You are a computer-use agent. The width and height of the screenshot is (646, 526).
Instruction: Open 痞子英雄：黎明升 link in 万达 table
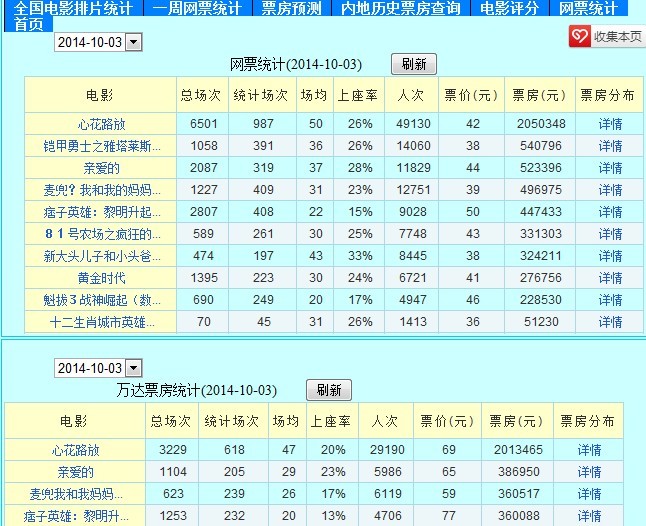pyautogui.click(x=76, y=516)
